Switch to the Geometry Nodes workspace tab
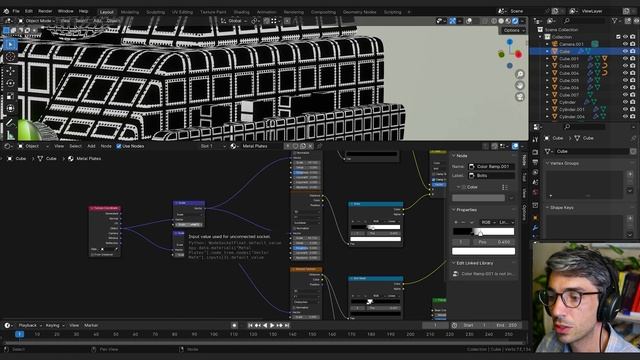The height and width of the screenshot is (360, 640). tap(360, 12)
